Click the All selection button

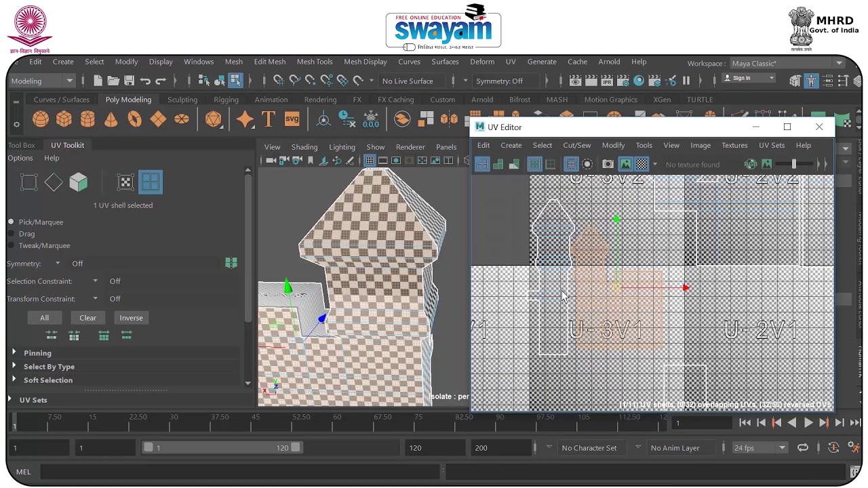pyautogui.click(x=44, y=318)
